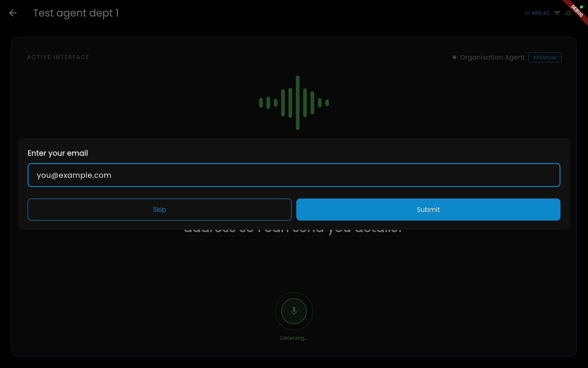588x368 pixels.
Task: Click the Test agent dept 1 title
Action: [76, 13]
